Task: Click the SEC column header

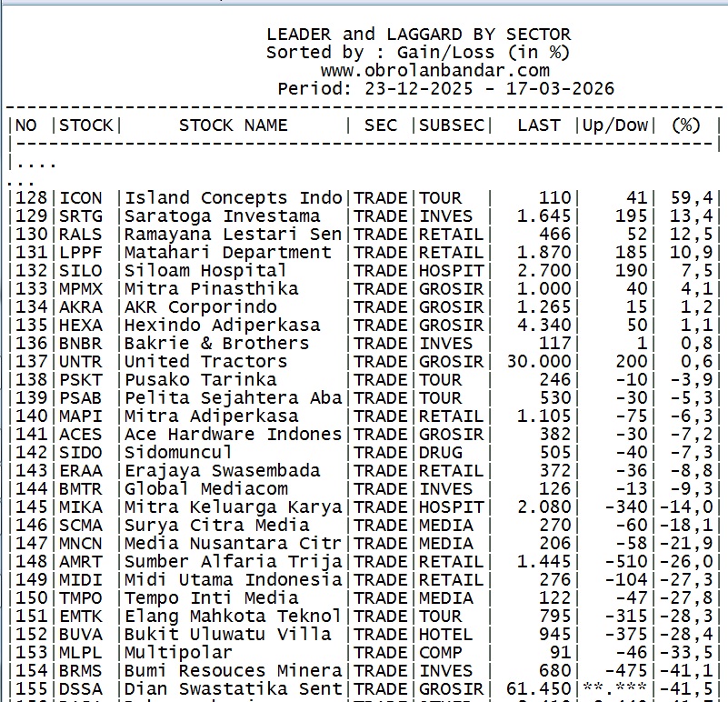Action: (381, 125)
